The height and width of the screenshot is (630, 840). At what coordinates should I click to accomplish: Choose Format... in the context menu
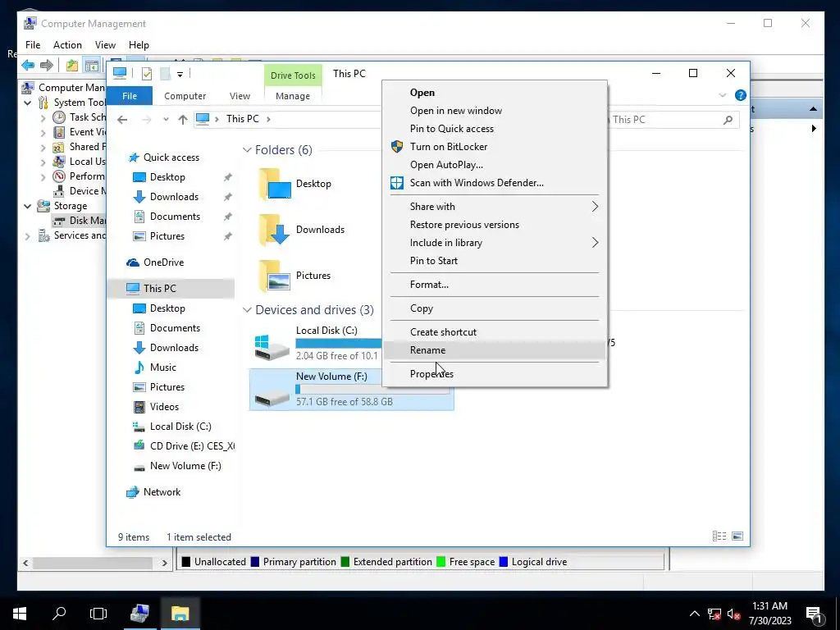coord(494,285)
